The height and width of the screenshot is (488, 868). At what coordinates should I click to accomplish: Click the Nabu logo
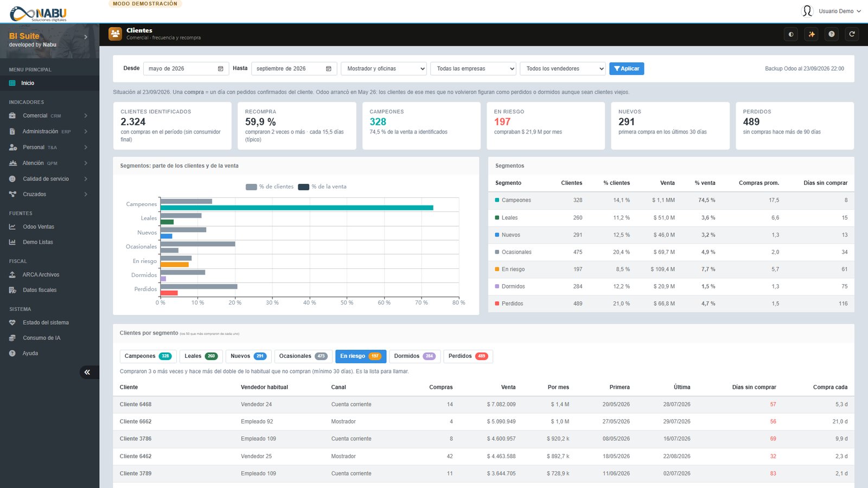[38, 13]
